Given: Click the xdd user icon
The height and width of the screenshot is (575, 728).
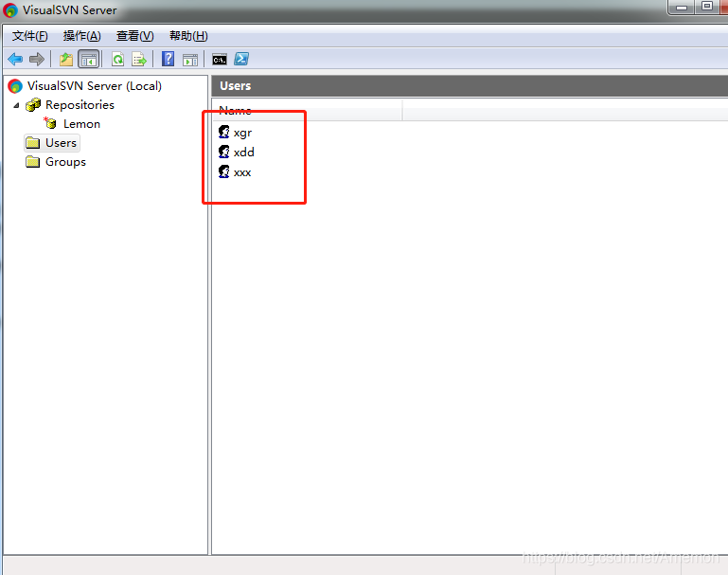Looking at the screenshot, I should [x=223, y=152].
